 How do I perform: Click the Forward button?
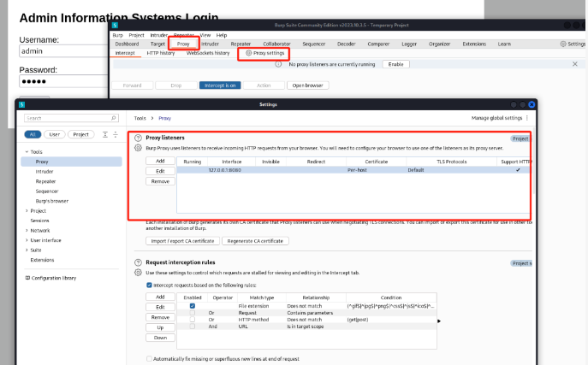tap(132, 85)
